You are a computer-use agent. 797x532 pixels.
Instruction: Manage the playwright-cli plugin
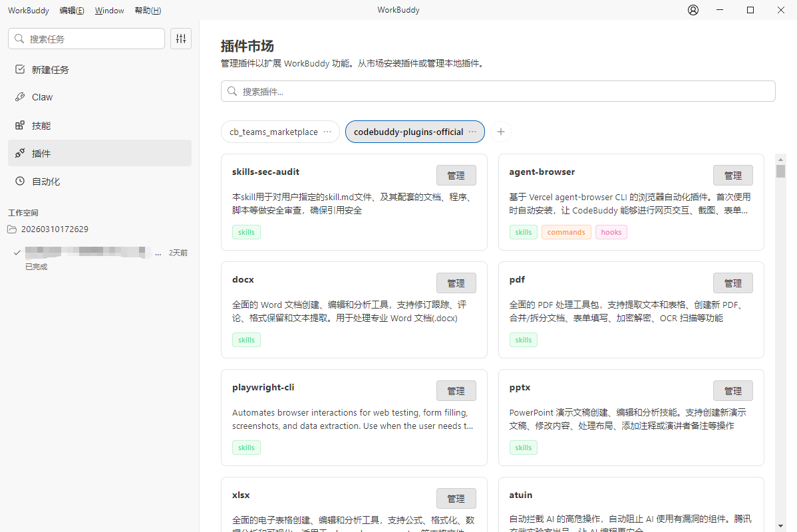(456, 391)
